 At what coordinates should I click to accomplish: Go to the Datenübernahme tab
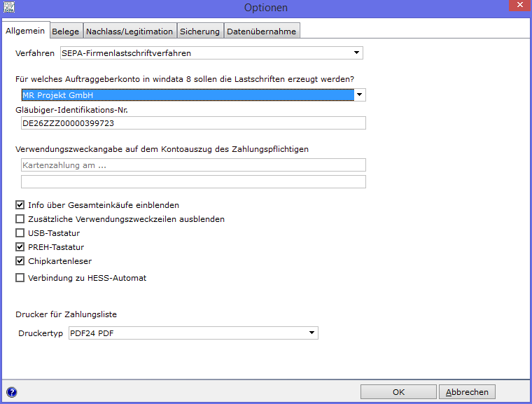tap(262, 32)
